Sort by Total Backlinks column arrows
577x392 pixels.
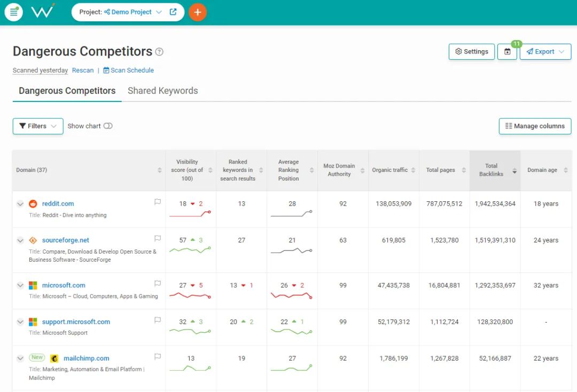[514, 170]
